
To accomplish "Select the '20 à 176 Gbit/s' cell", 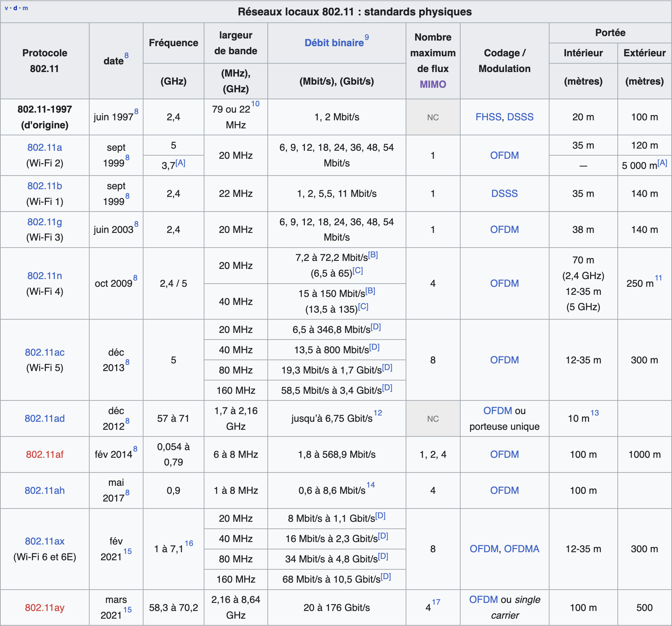I will pos(337,607).
